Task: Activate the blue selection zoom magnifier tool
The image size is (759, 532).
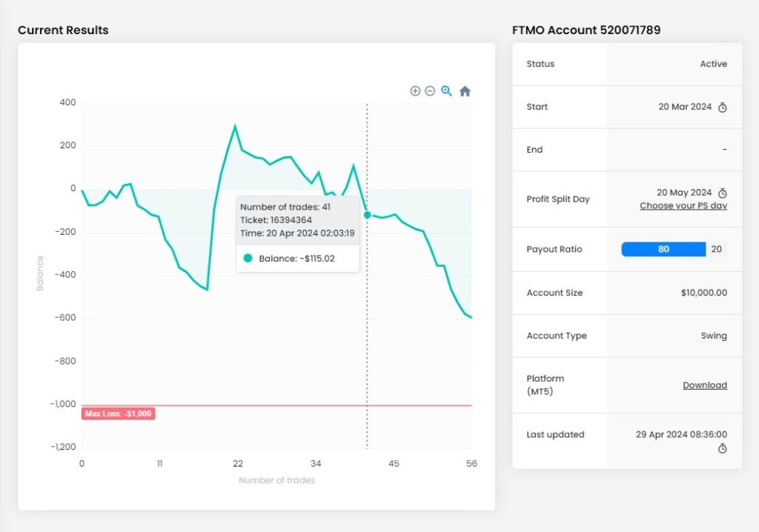Action: click(447, 91)
